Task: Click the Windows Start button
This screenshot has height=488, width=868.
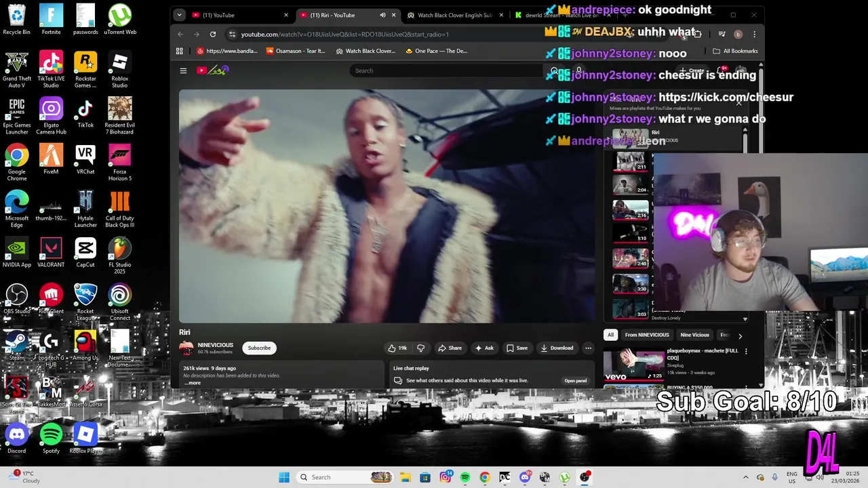Action: [x=284, y=477]
